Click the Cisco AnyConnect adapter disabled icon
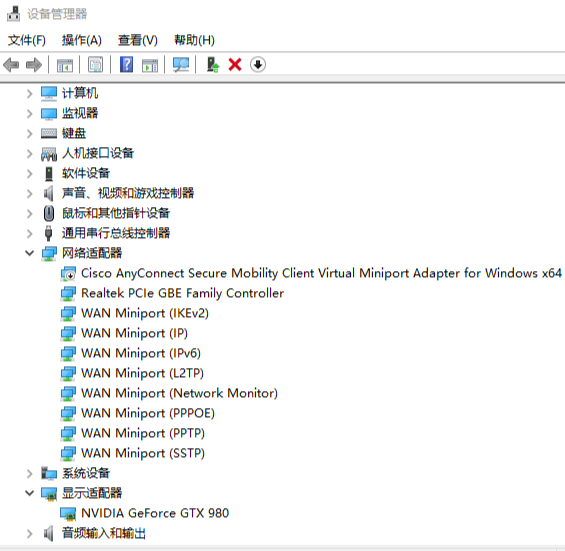Viewport: 565px width, 551px height. tap(68, 274)
